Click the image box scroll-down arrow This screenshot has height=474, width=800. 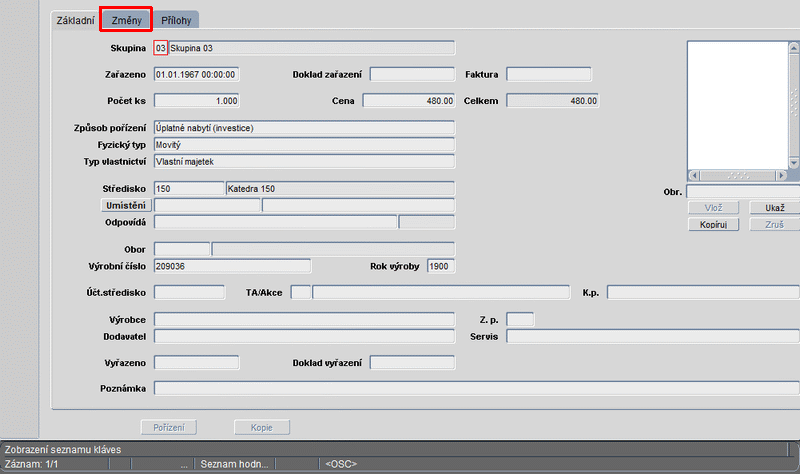pos(794,163)
